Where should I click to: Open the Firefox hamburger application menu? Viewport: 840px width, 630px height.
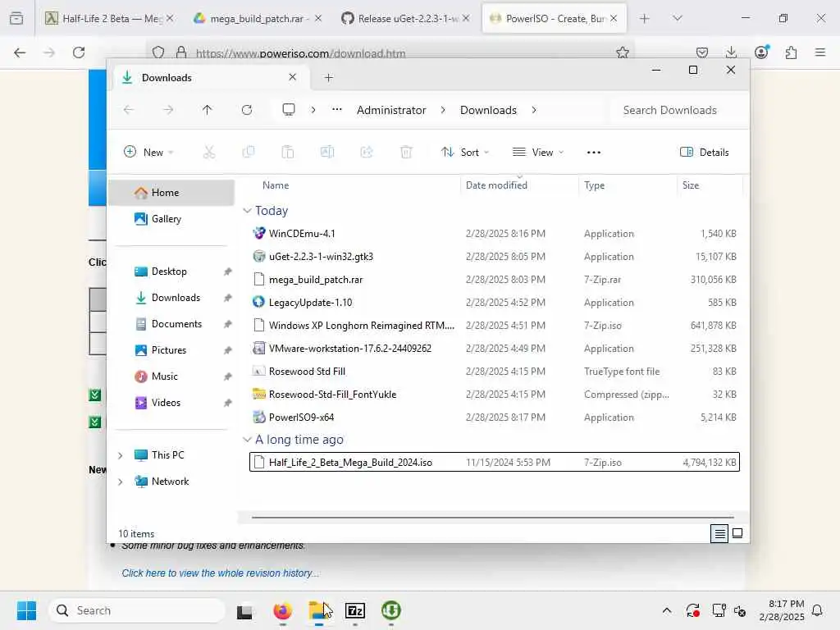click(820, 52)
